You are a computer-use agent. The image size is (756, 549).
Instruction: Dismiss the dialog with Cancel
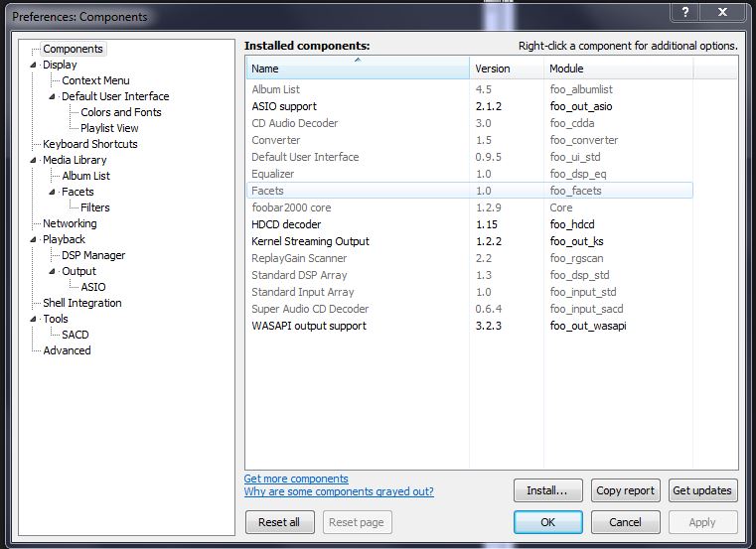pyautogui.click(x=625, y=522)
